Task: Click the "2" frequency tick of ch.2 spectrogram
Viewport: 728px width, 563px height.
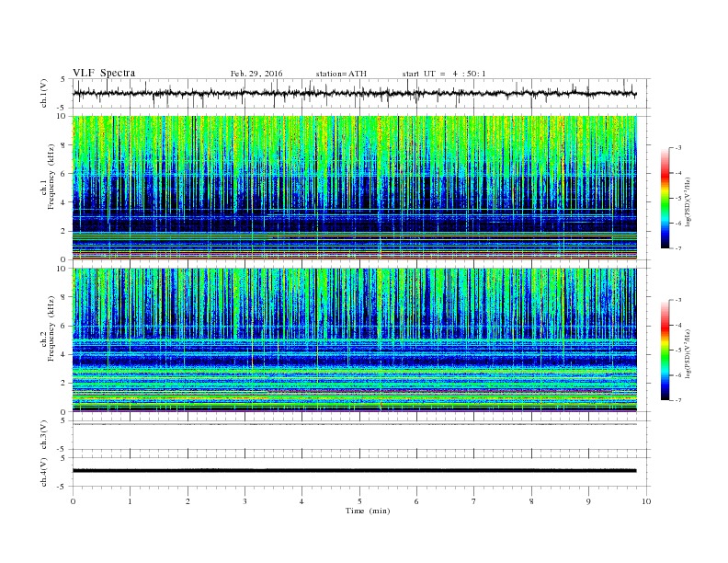Action: (x=64, y=384)
